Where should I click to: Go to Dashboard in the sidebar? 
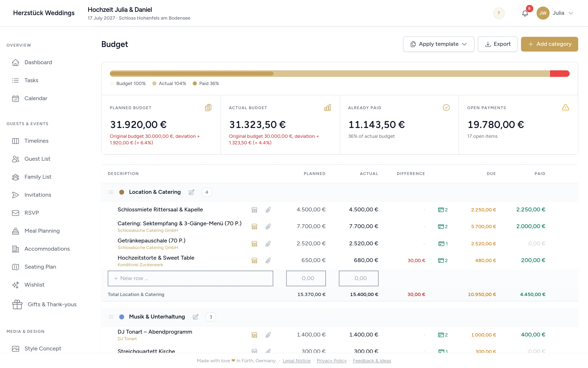click(x=38, y=62)
